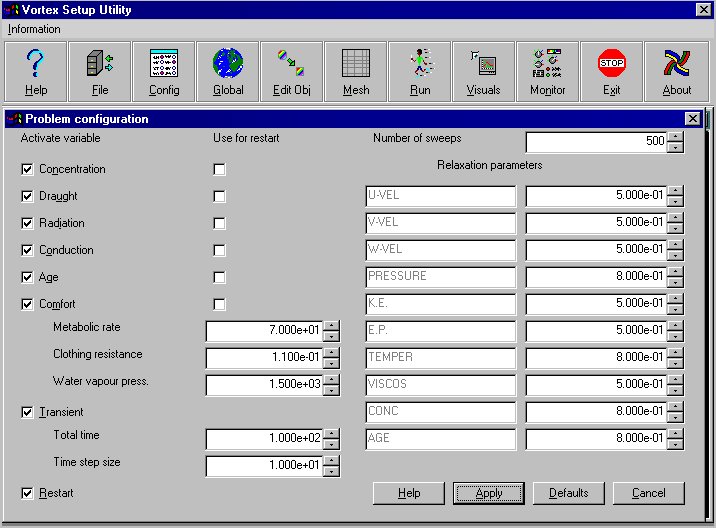
Task: Toggle the Transient checkbox
Action: click(x=27, y=412)
